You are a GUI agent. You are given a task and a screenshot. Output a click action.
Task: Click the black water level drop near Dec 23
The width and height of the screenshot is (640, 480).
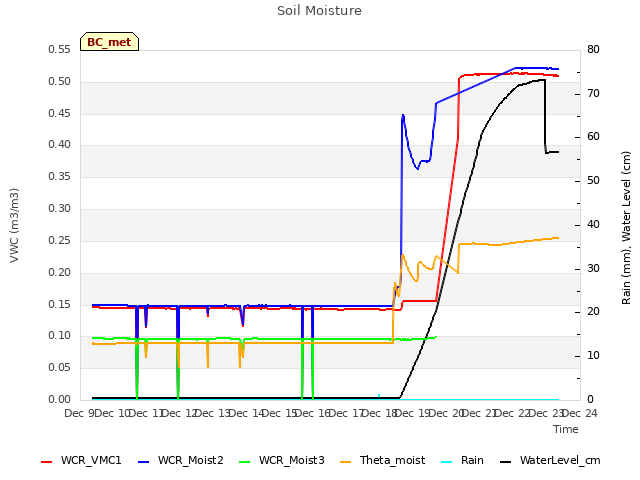545,116
